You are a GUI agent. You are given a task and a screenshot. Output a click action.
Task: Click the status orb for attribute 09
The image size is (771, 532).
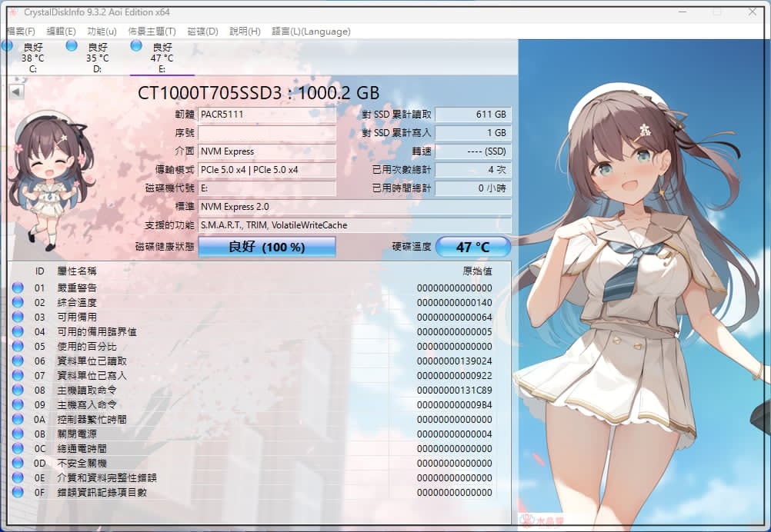(x=18, y=404)
